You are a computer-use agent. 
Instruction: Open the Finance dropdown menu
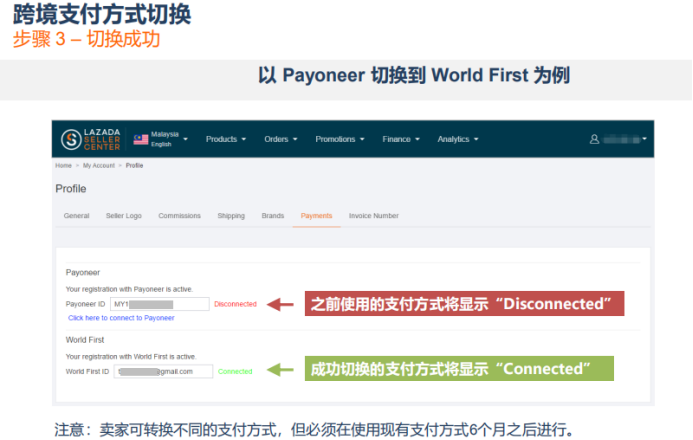(400, 139)
